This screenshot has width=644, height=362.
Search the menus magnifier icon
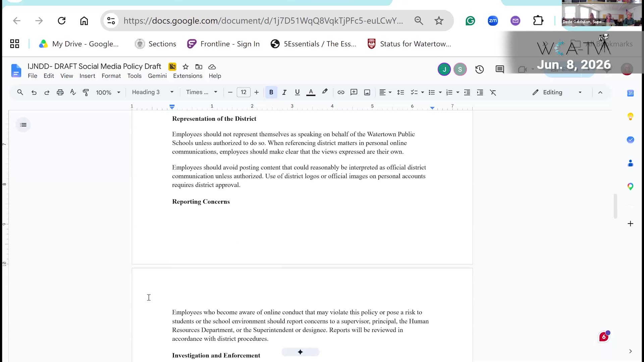pyautogui.click(x=20, y=92)
